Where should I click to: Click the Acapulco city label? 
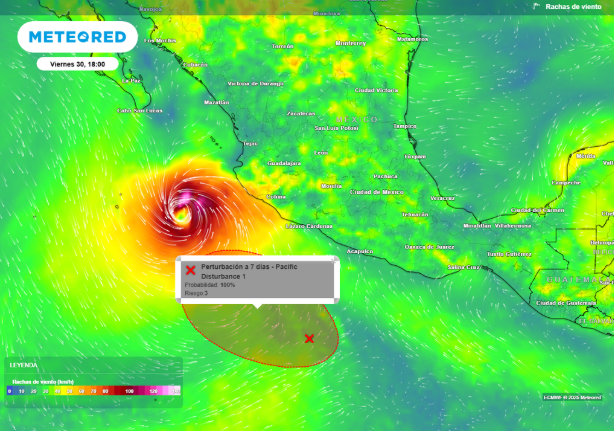(x=360, y=251)
